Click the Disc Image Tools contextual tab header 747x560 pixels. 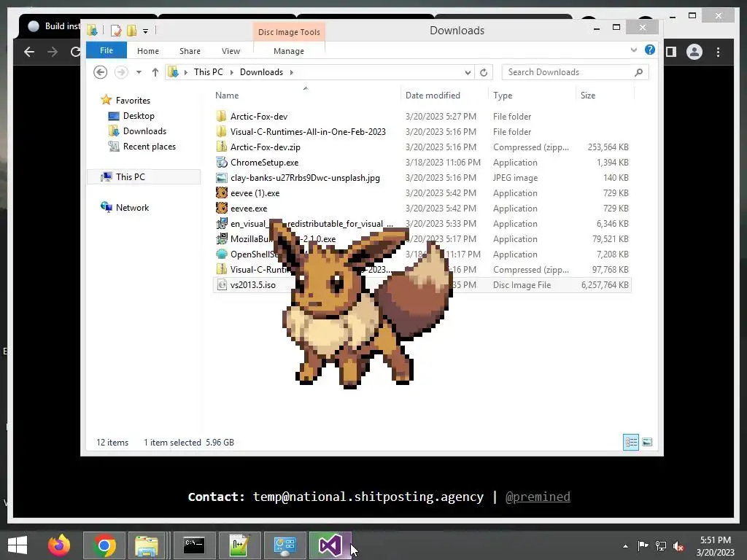pyautogui.click(x=289, y=32)
